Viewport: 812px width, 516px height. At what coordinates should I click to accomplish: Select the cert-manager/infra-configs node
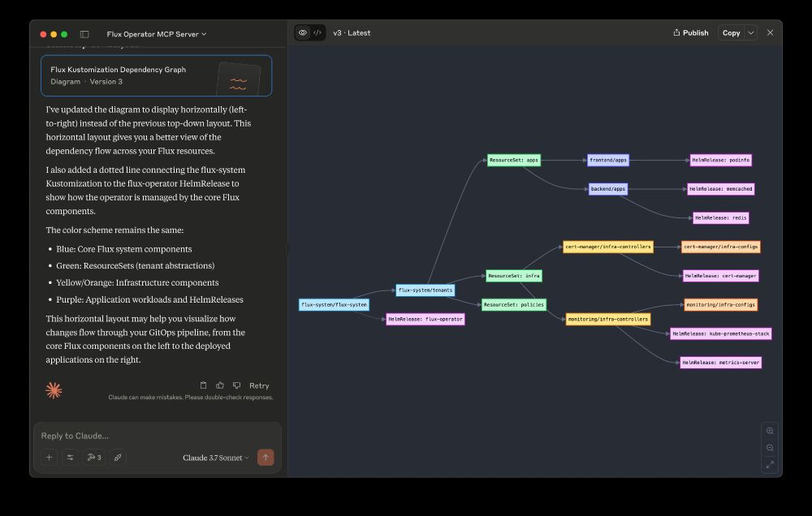point(720,247)
